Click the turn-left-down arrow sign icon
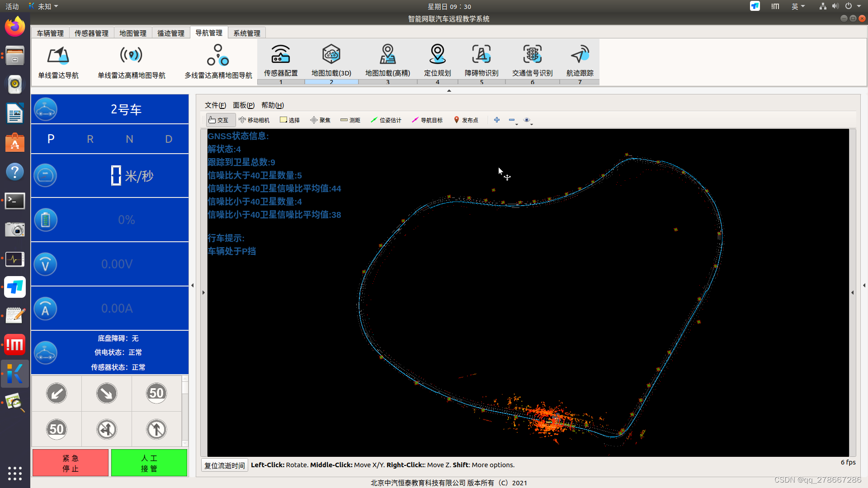 pos(57,393)
